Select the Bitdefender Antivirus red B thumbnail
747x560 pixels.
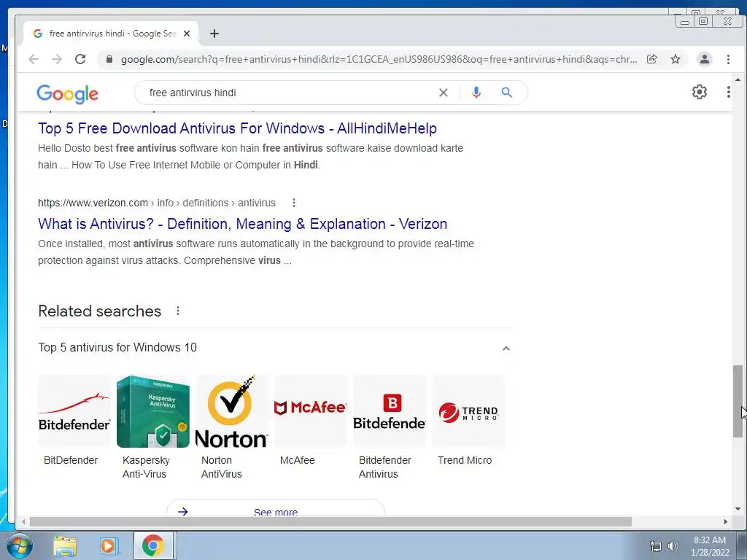(x=390, y=411)
